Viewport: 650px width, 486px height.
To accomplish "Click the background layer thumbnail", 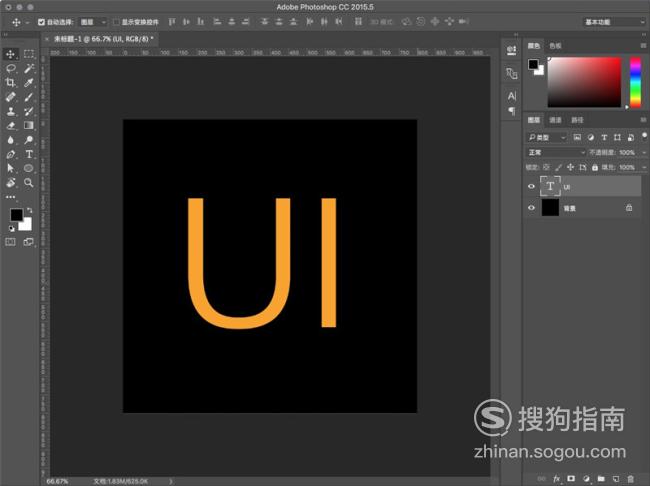I will point(550,207).
